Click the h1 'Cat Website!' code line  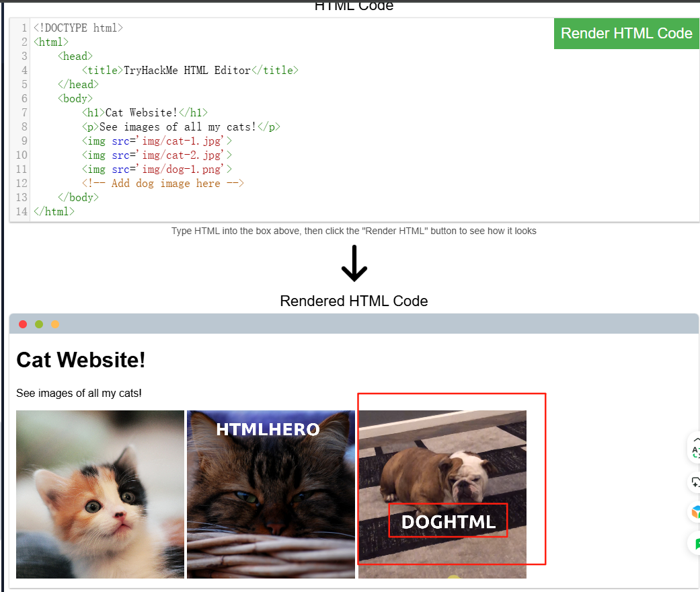145,112
